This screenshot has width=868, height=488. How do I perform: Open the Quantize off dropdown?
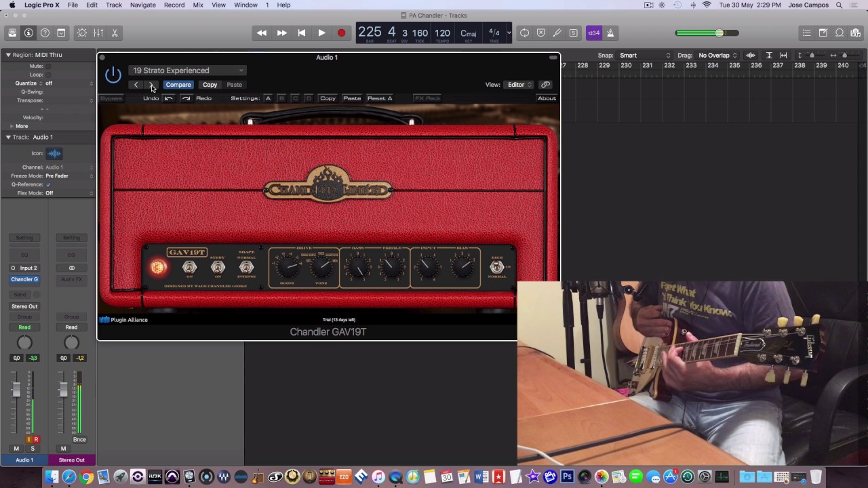[x=69, y=83]
